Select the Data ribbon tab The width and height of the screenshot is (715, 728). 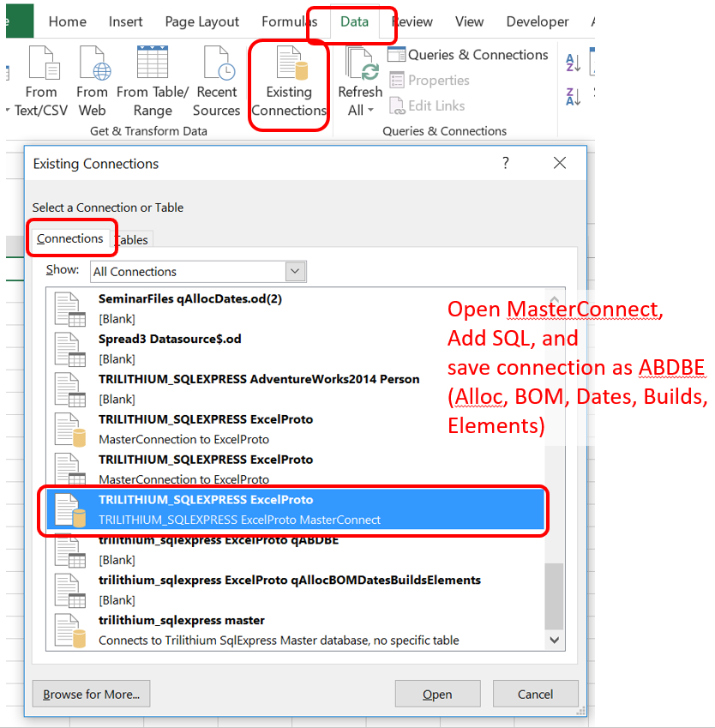click(x=354, y=21)
